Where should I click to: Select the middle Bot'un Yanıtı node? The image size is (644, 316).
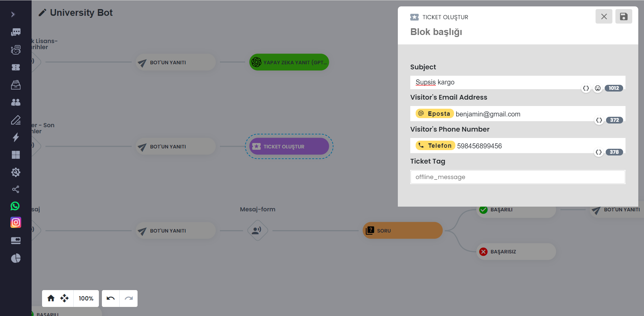(x=176, y=146)
